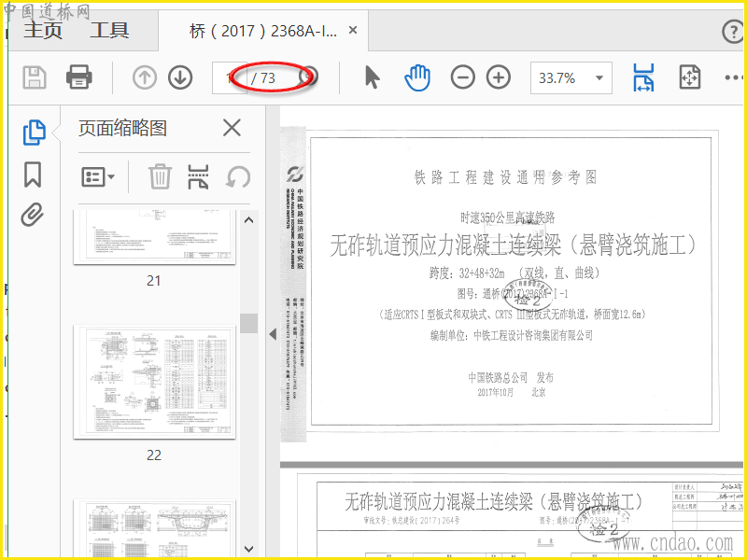Viewport: 747px width, 560px height.
Task: Click thumbnail scrollbar down arrow
Action: 248,549
